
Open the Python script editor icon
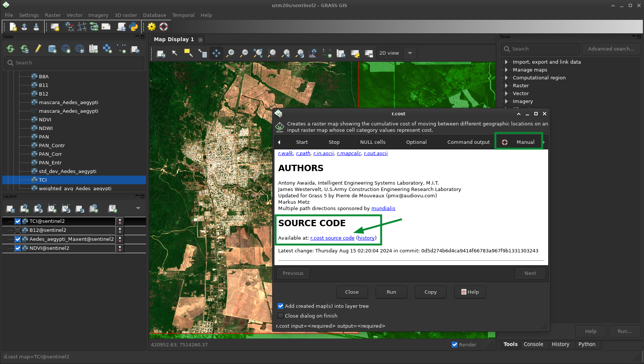(x=133, y=27)
